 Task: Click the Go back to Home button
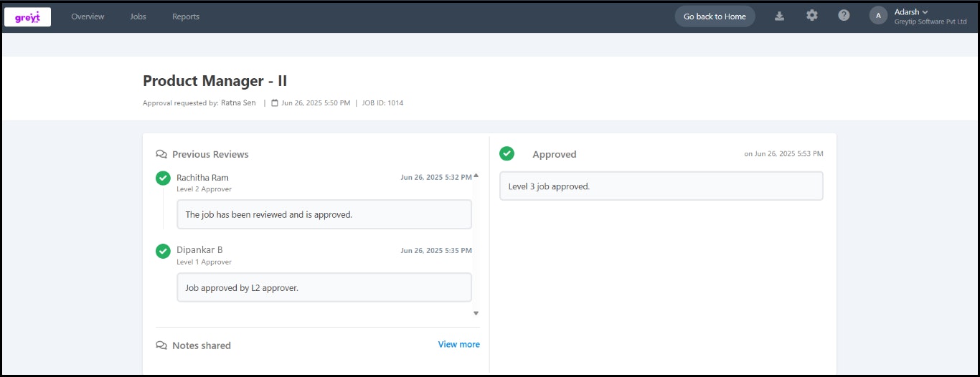(x=715, y=16)
